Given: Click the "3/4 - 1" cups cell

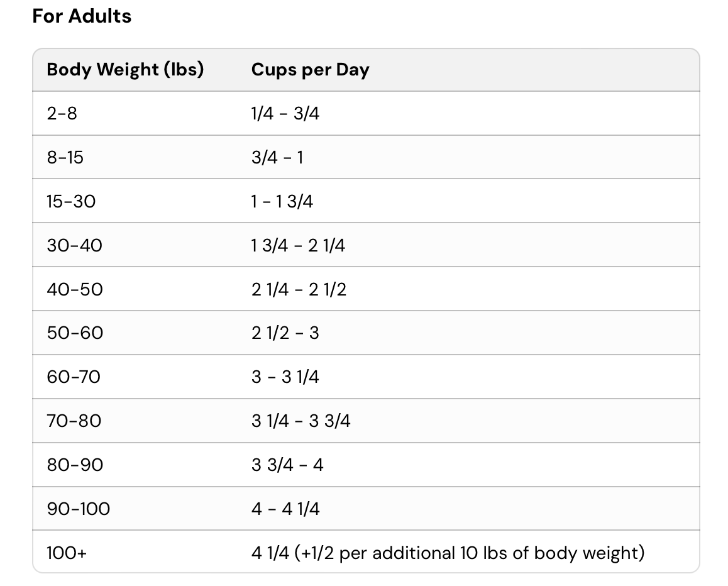Looking at the screenshot, I should click(x=277, y=157).
